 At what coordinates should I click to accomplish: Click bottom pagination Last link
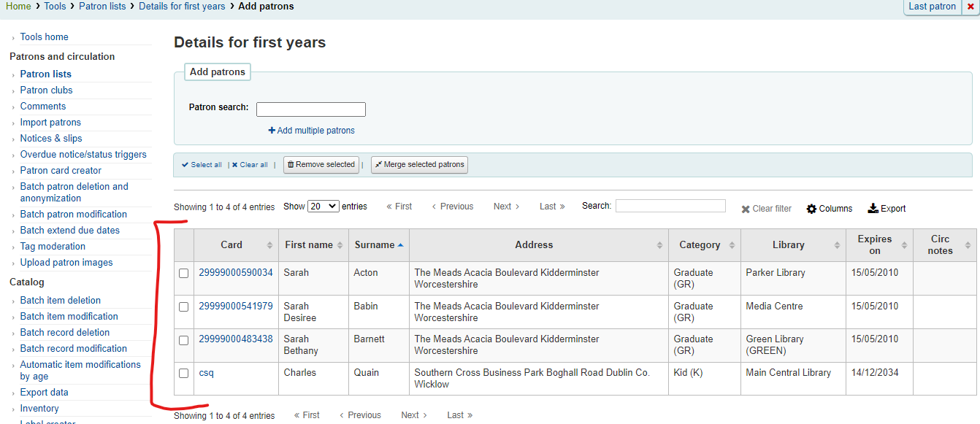point(460,415)
